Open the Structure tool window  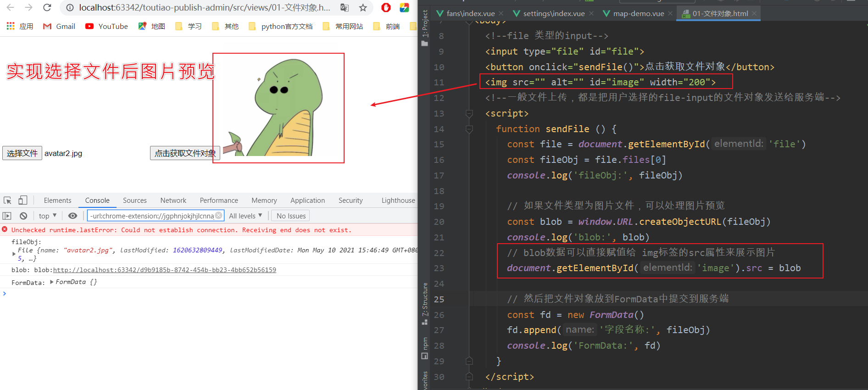tap(425, 303)
